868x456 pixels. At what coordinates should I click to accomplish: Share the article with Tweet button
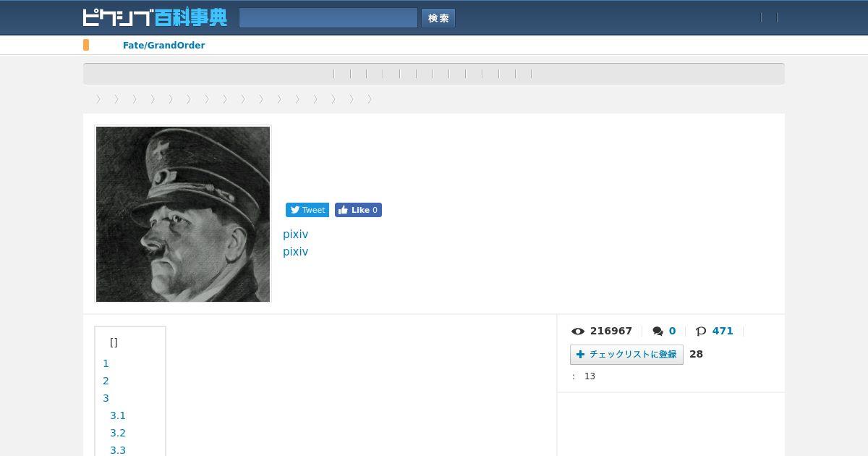[307, 210]
